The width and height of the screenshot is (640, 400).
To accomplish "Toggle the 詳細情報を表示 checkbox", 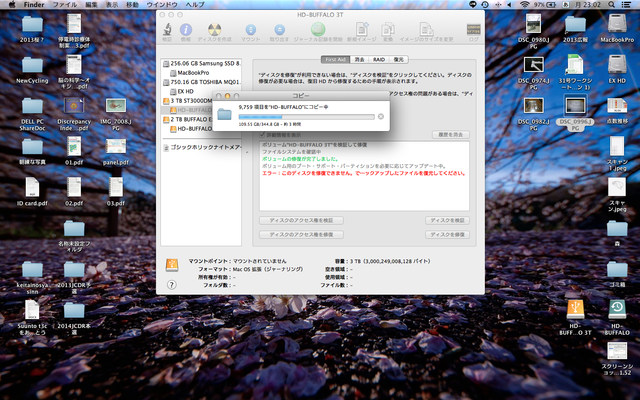I will pyautogui.click(x=262, y=134).
